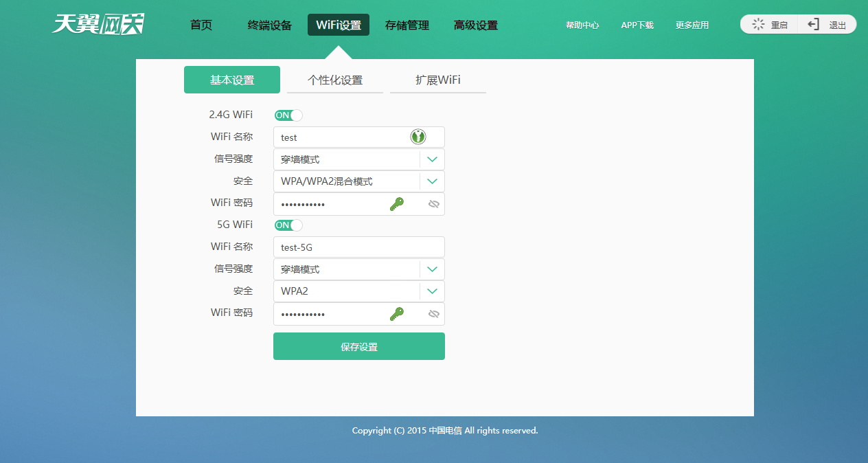Show the 2.4G WiFi password via eye icon
The image size is (868, 463).
coord(433,204)
